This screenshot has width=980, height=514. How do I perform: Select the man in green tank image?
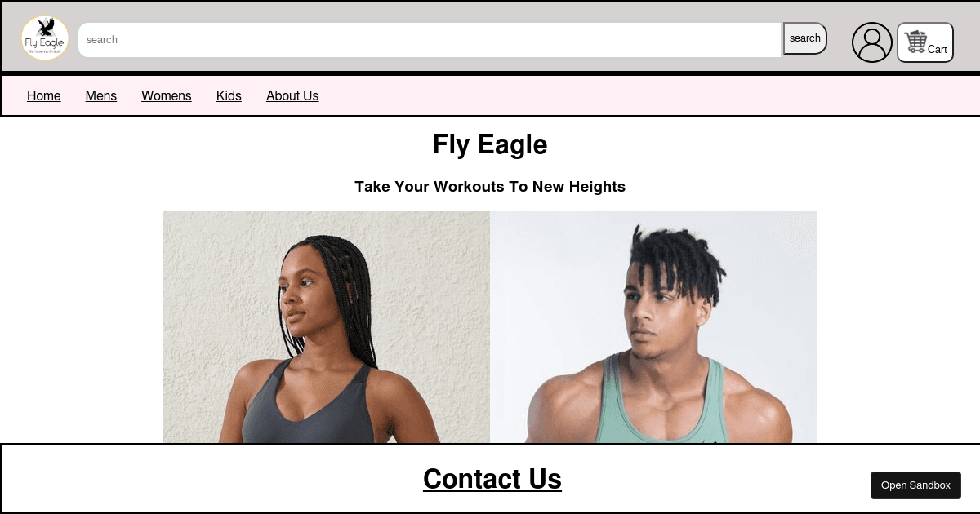pos(653,327)
